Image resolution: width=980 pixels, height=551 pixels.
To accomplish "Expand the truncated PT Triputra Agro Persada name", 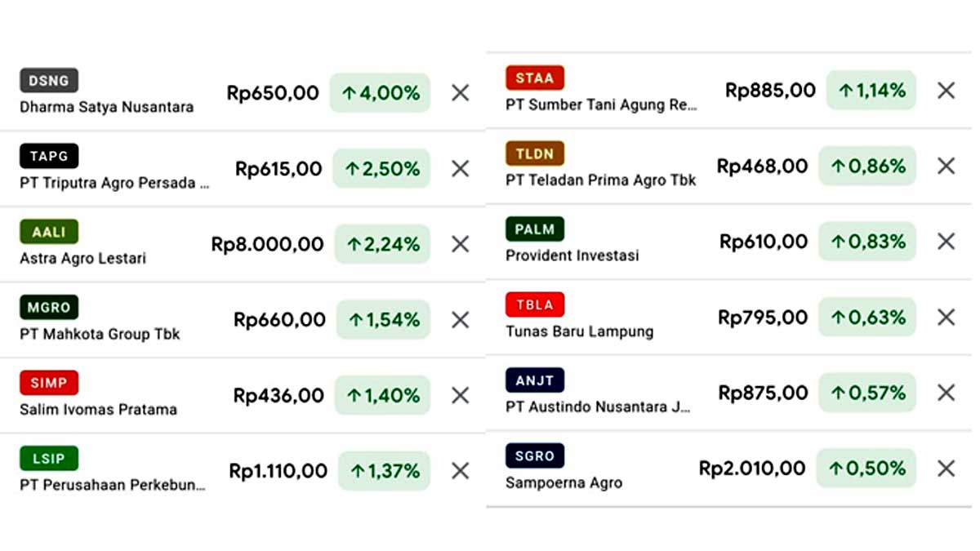I will [113, 183].
